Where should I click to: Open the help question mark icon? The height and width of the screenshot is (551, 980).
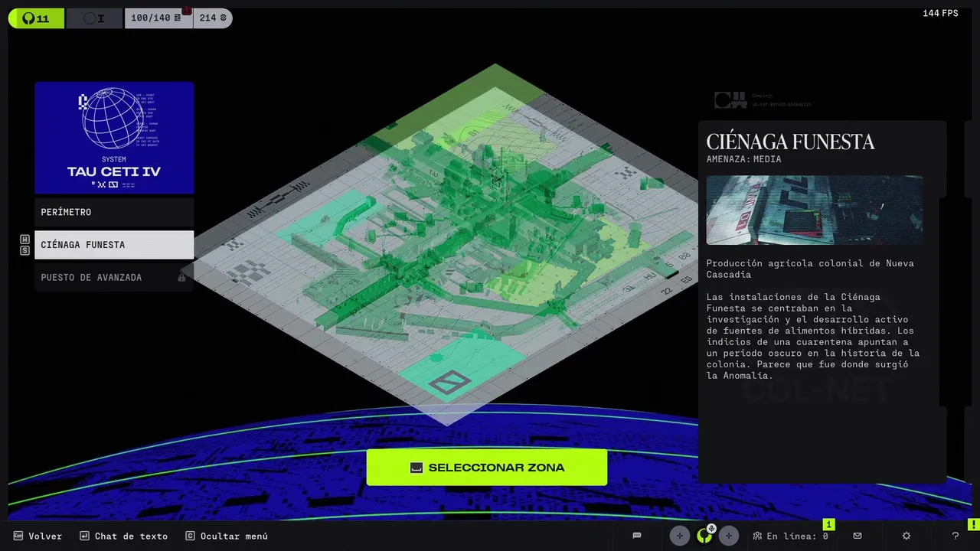point(955,536)
